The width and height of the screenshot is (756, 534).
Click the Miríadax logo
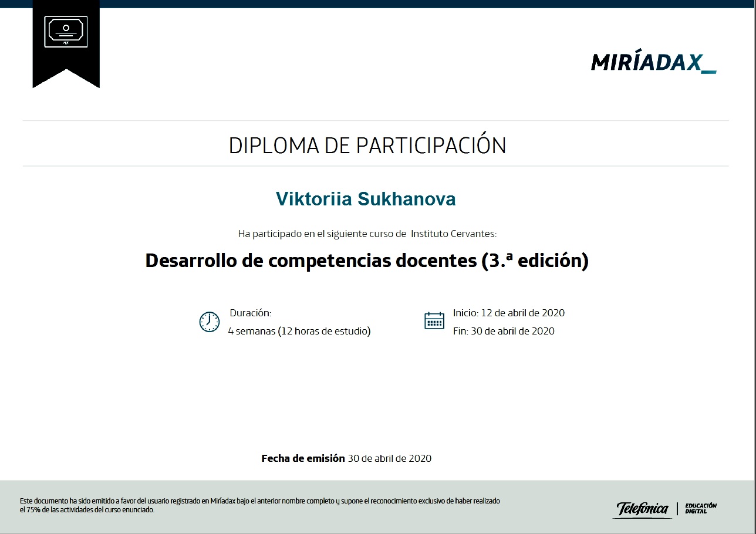654,62
